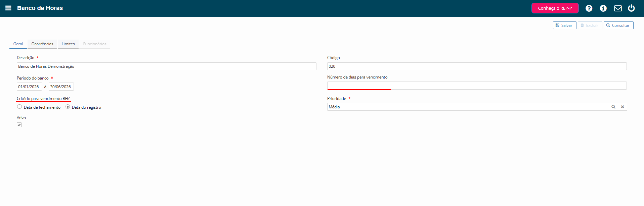Open the Limites tab
The height and width of the screenshot is (206, 644).
click(68, 44)
